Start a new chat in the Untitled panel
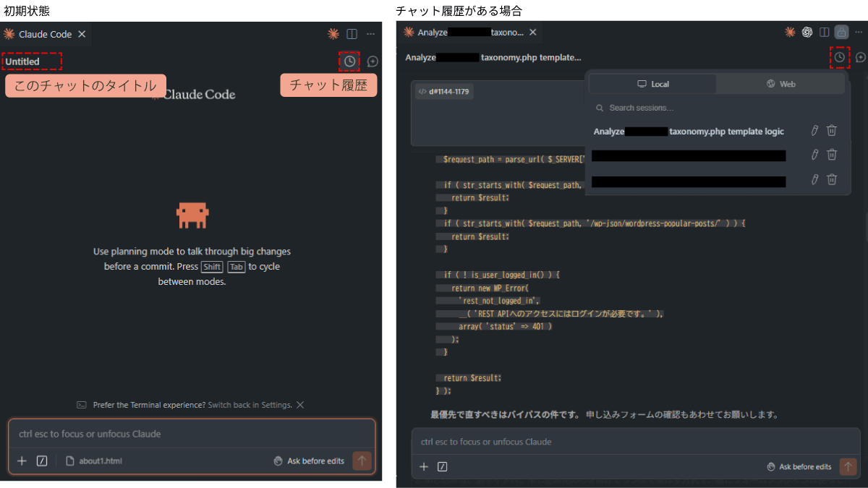This screenshot has width=868, height=488. pyautogui.click(x=373, y=61)
